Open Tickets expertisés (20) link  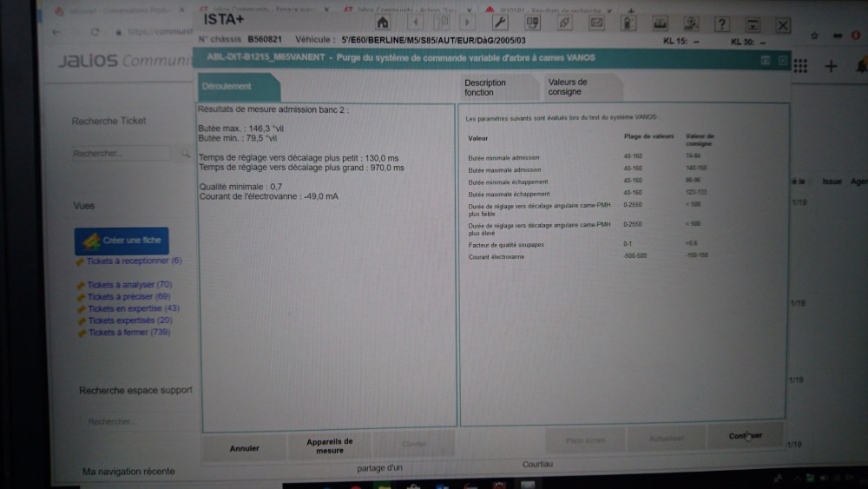(130, 320)
